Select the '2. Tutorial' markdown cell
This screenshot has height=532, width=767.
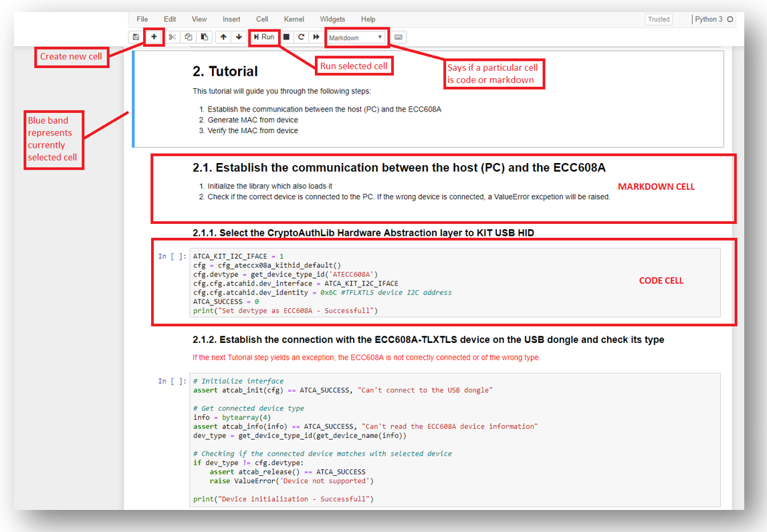[428, 99]
